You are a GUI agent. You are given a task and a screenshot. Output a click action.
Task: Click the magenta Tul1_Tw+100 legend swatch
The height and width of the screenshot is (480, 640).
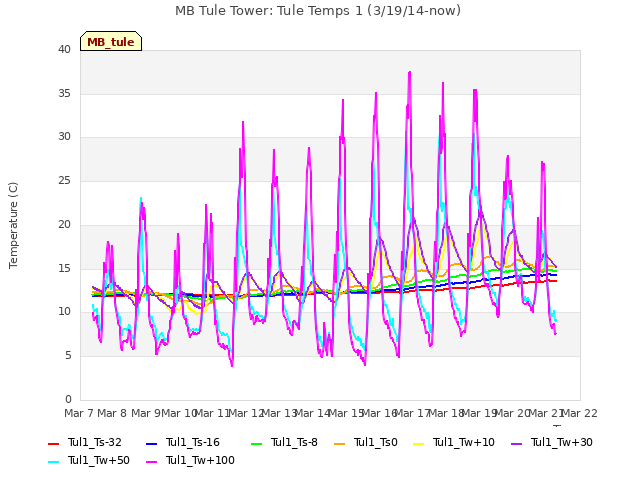pyautogui.click(x=151, y=462)
